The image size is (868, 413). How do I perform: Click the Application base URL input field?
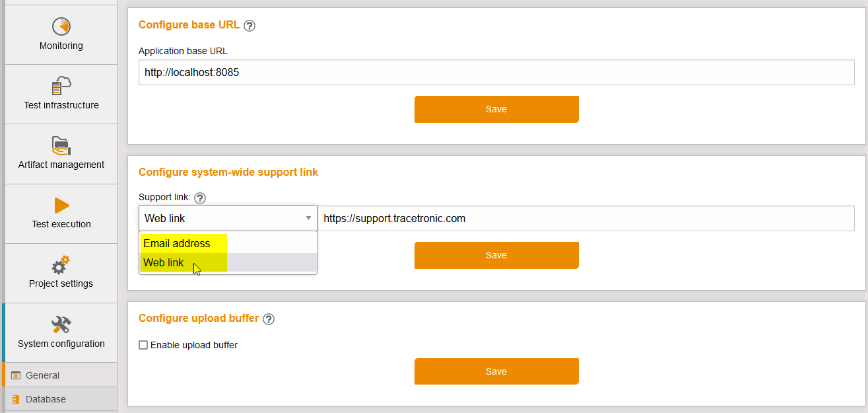tap(495, 72)
